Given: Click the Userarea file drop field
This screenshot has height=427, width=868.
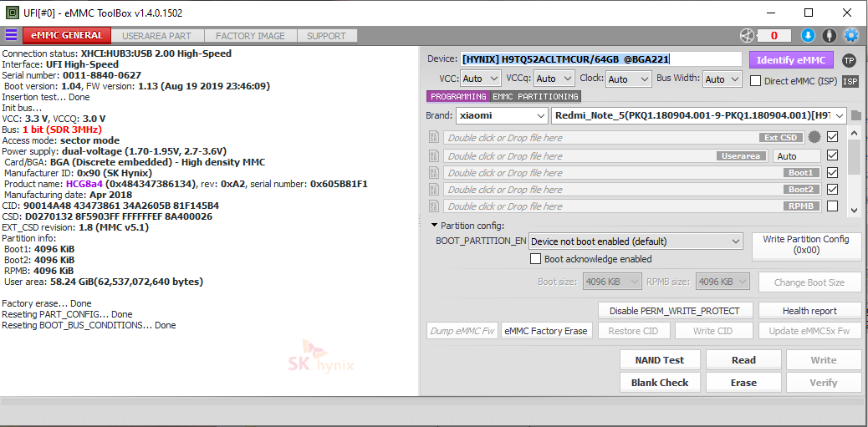Looking at the screenshot, I should [x=605, y=156].
